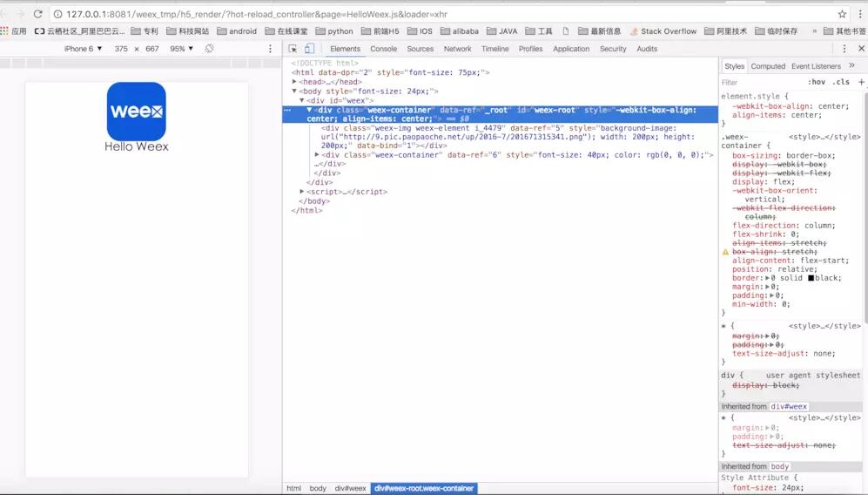Select the Computed sidebar tab

(x=768, y=66)
